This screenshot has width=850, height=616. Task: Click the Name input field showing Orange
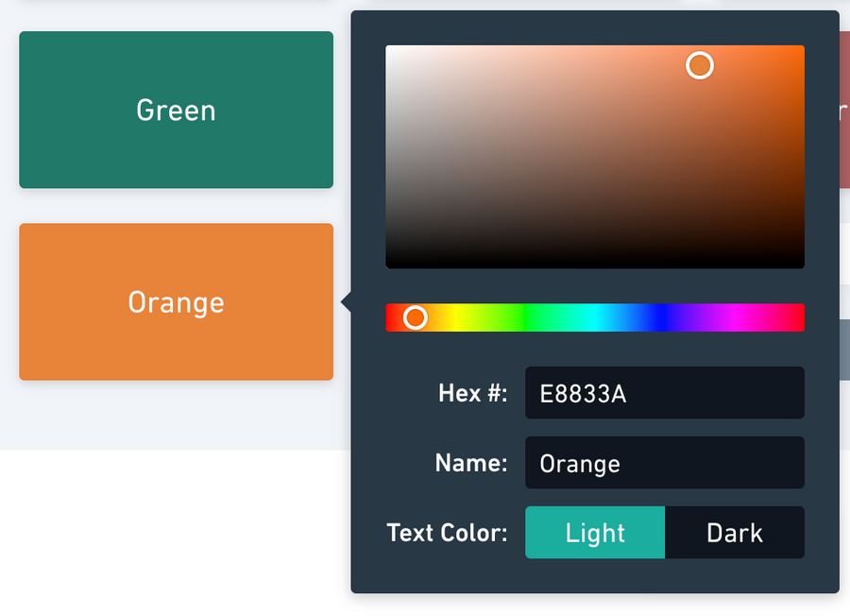point(665,463)
